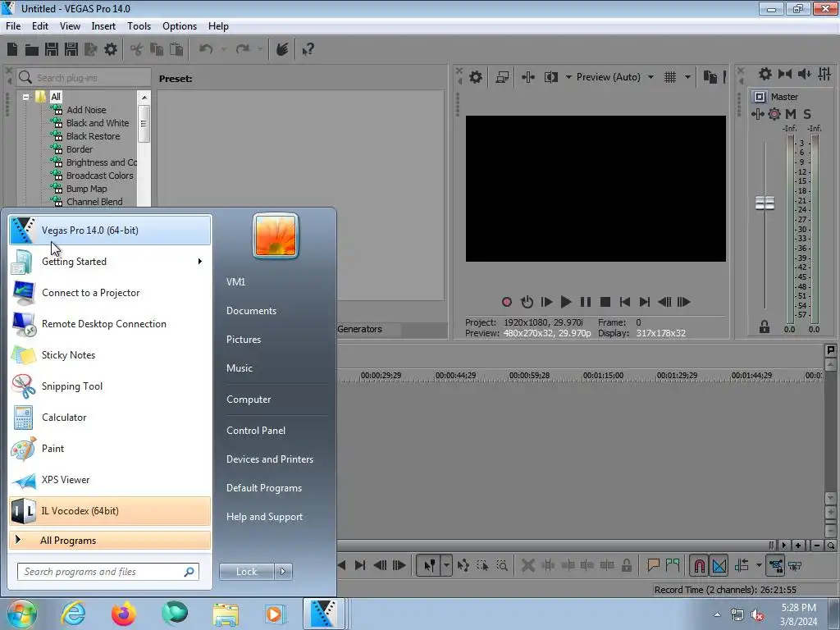Expand the Getting Started submenu arrow
840x630 pixels.
click(x=200, y=262)
